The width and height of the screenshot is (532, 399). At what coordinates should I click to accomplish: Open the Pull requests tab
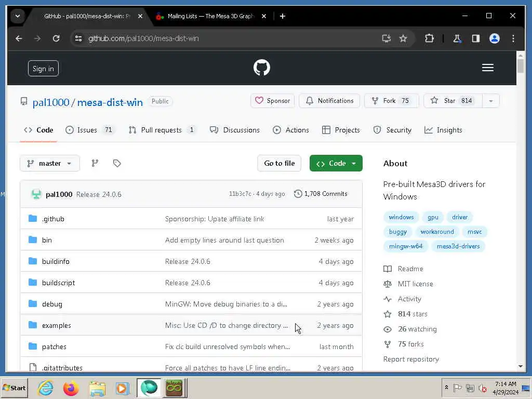162,130
